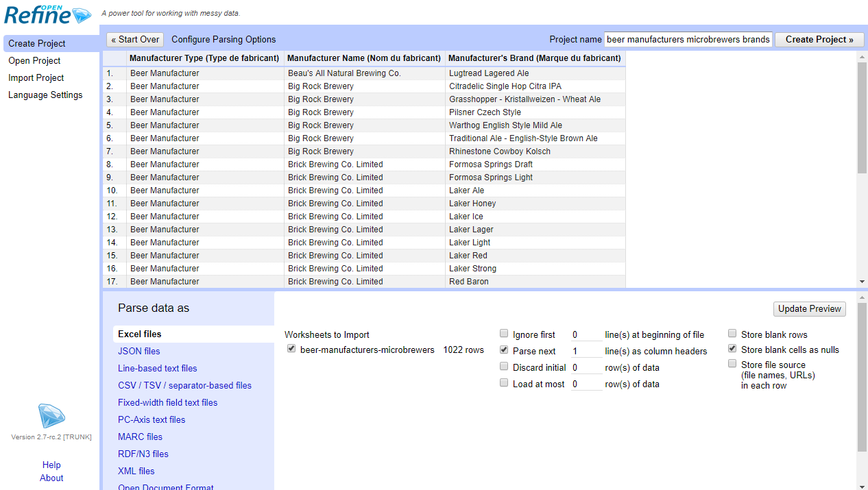The height and width of the screenshot is (490, 868).
Task: Click Update Preview button
Action: pyautogui.click(x=810, y=308)
